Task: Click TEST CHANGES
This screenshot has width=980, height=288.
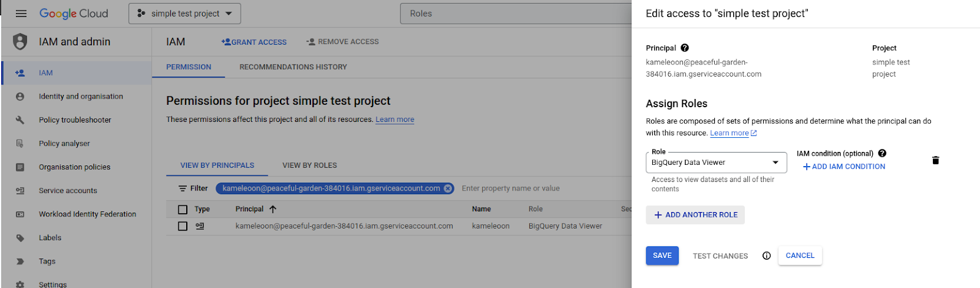Action: coord(720,256)
